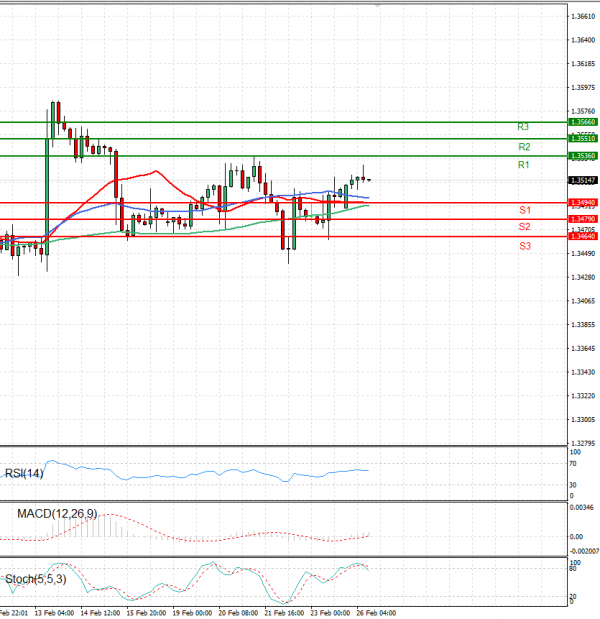Click the S2 support level label
Image resolution: width=600 pixels, height=619 pixels.
pos(524,227)
